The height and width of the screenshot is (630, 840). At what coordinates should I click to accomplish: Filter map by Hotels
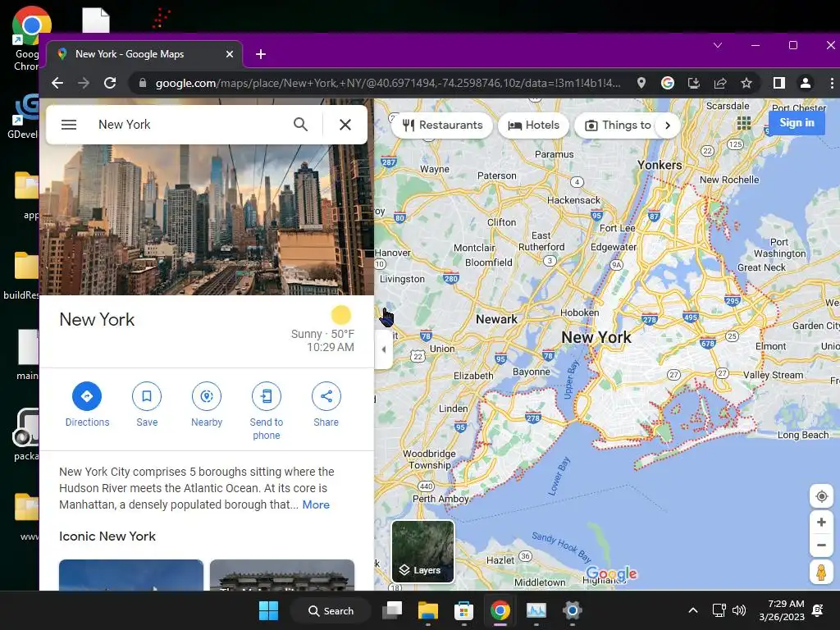click(x=533, y=126)
